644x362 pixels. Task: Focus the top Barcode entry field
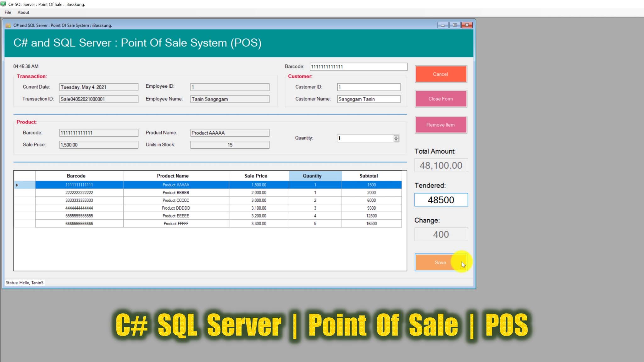pyautogui.click(x=358, y=67)
